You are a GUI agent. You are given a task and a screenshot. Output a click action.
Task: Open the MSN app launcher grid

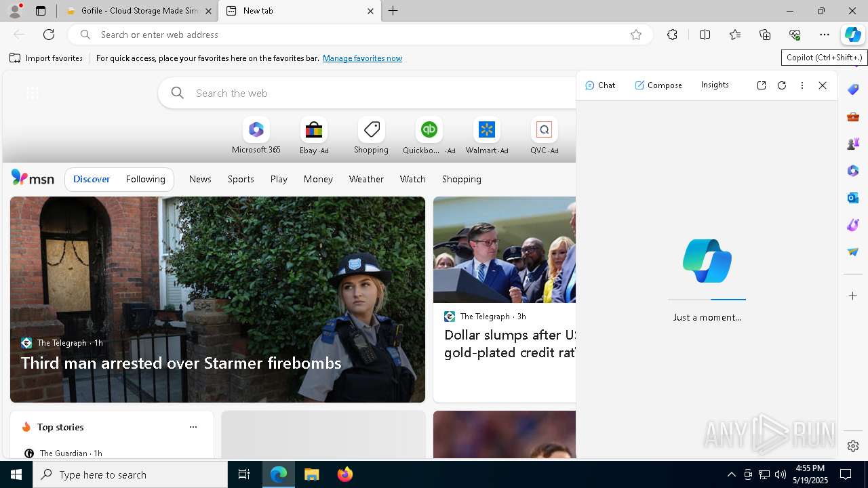(32, 94)
